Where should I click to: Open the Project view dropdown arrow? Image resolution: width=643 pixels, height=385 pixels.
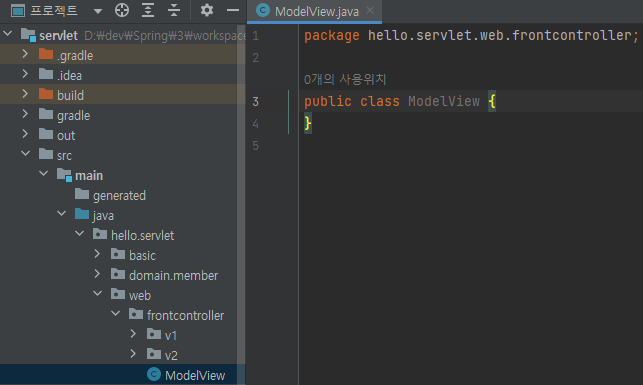click(98, 11)
